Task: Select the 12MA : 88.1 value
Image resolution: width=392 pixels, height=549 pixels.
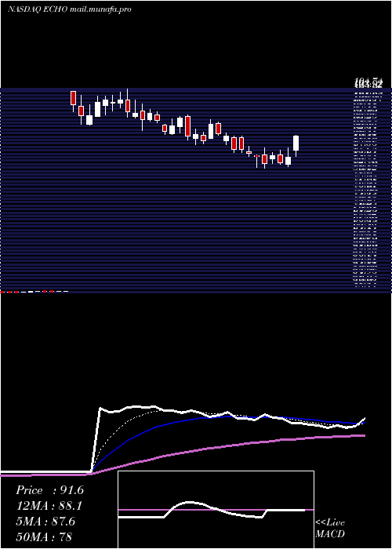Action: pos(49,506)
